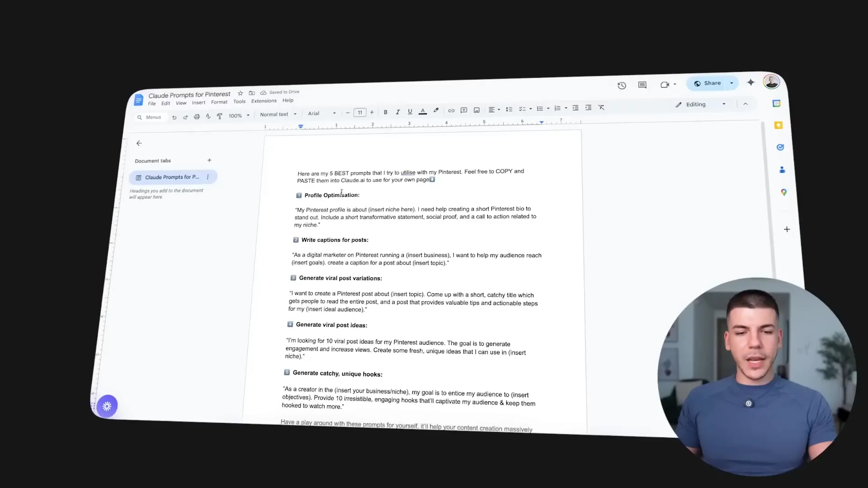Toggle the bulleted list

[x=540, y=108]
